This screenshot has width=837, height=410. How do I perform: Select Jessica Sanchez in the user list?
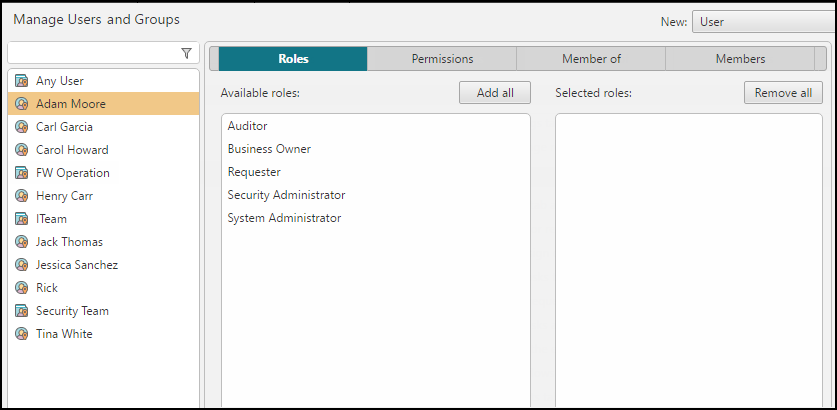77,265
